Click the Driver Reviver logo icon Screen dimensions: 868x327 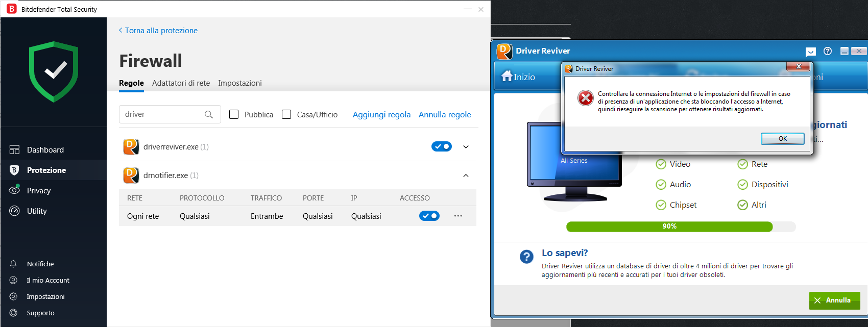pyautogui.click(x=504, y=51)
